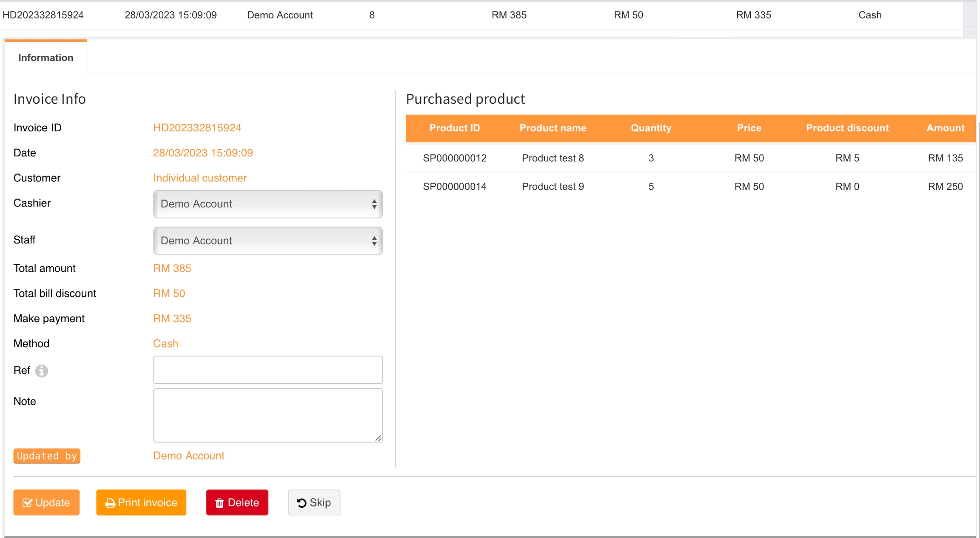Image resolution: width=980 pixels, height=538 pixels.
Task: Click the Updated by badge
Action: (47, 456)
